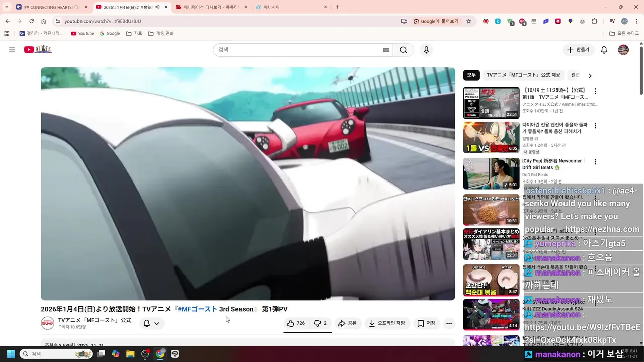This screenshot has height=362, width=644.
Task: Open a new browser tab
Action: pos(337,7)
